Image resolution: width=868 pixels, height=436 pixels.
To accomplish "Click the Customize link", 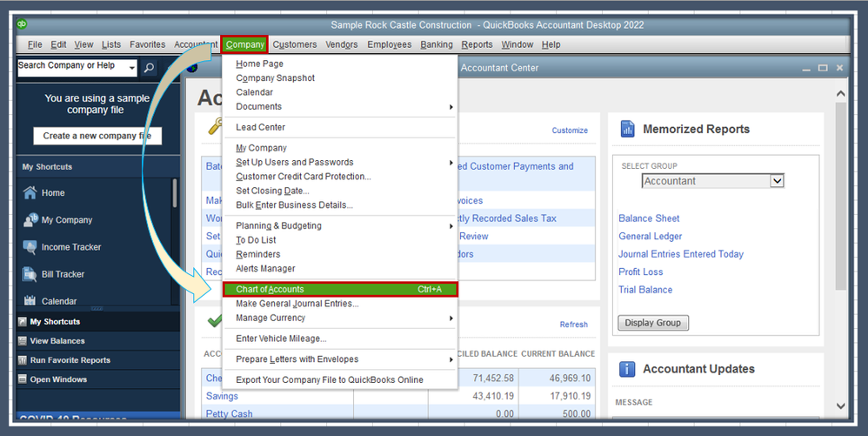I will 570,131.
